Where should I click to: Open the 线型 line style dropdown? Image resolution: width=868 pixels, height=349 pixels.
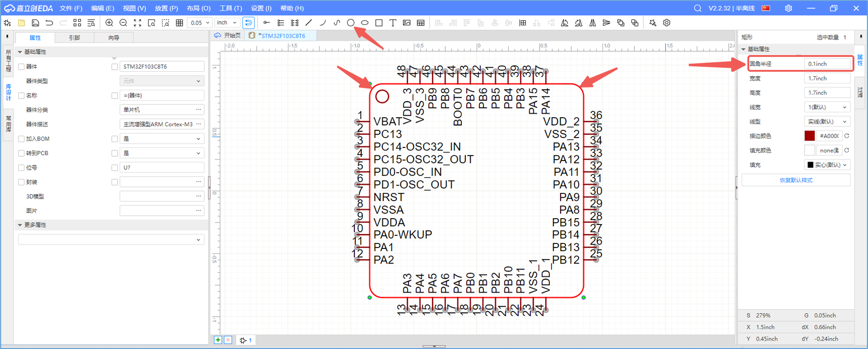(827, 122)
